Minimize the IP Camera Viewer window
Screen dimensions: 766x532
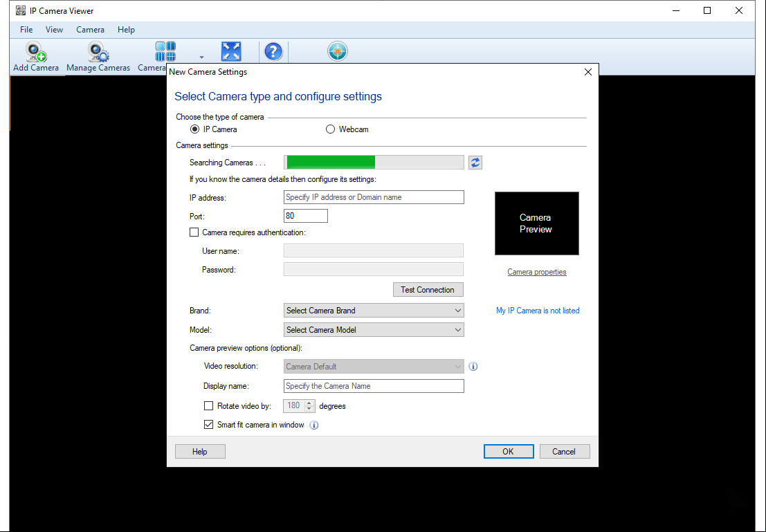(676, 10)
